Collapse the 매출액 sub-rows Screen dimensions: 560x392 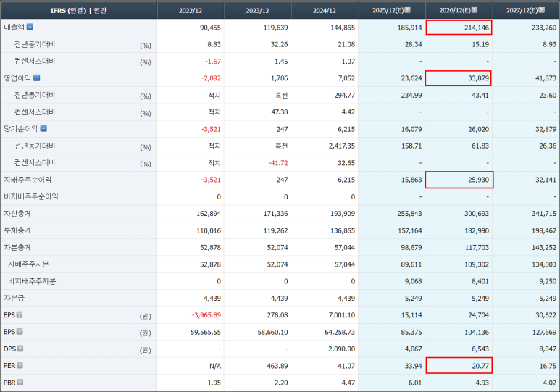click(x=30, y=28)
